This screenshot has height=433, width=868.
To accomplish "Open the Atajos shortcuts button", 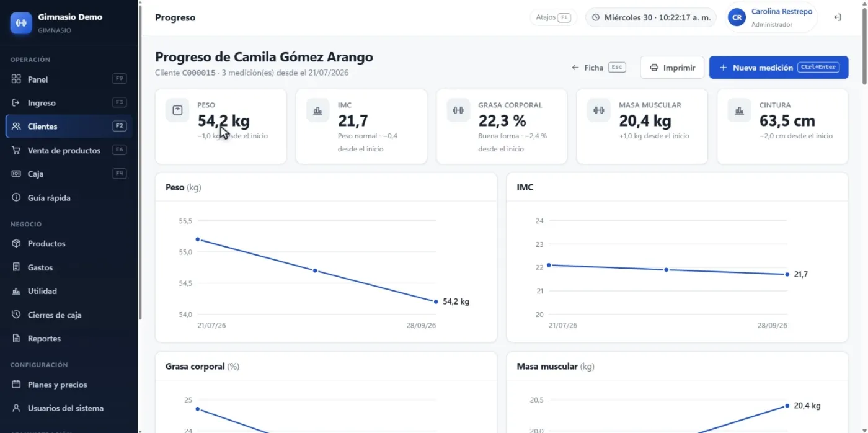I will (x=553, y=17).
